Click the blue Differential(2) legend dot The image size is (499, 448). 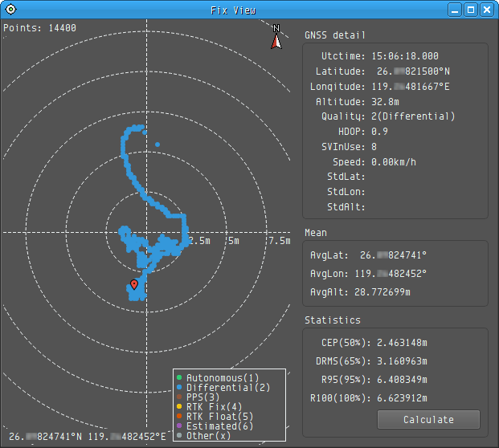tap(179, 387)
